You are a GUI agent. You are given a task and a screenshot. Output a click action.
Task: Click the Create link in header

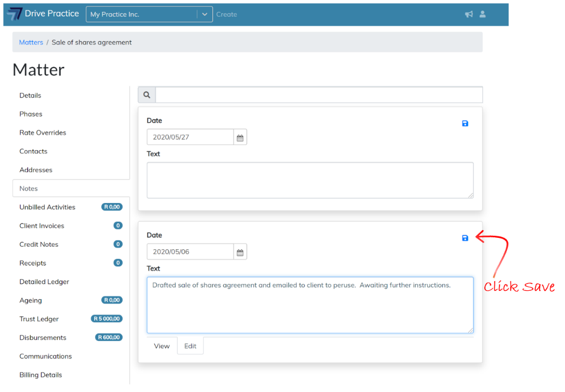click(226, 14)
